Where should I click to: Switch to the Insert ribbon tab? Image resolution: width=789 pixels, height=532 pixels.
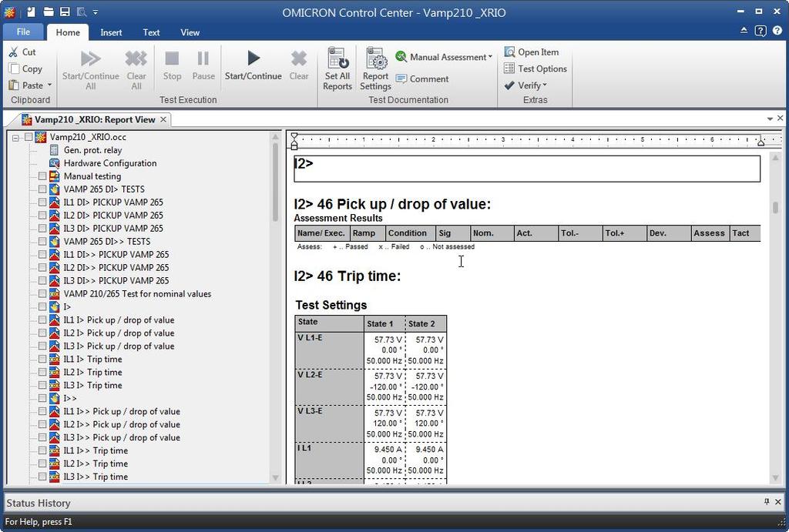[x=111, y=32]
